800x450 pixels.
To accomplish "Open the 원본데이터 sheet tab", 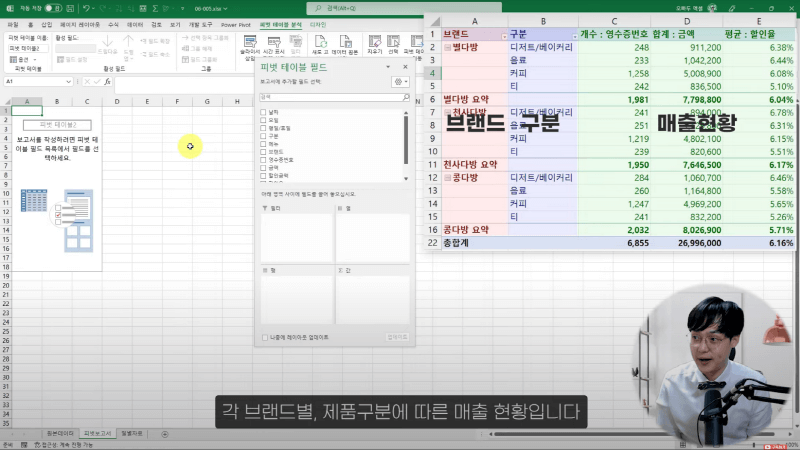I will (x=60, y=434).
